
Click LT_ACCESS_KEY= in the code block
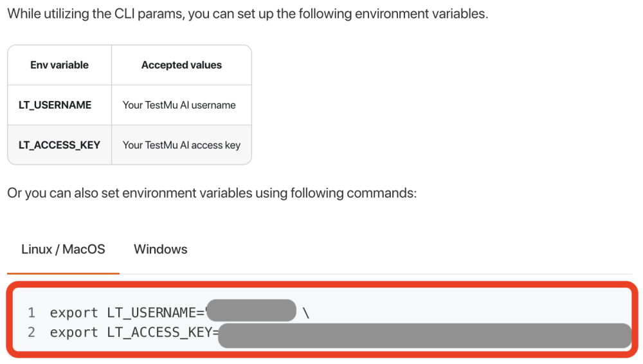tap(161, 332)
